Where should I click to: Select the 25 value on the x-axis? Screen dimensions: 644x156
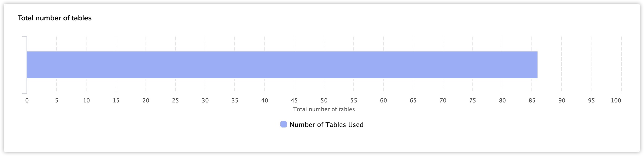pos(176,100)
